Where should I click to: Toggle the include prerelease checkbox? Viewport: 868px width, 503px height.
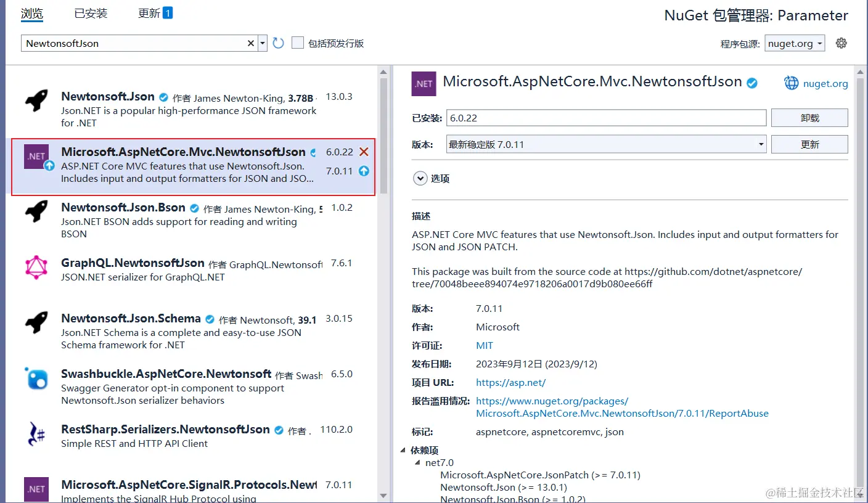[298, 43]
